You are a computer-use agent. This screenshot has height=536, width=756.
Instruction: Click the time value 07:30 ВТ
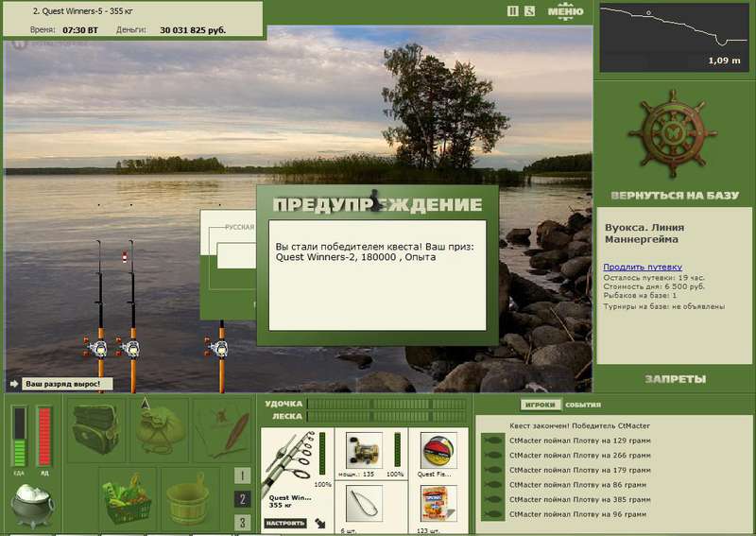pyautogui.click(x=80, y=30)
